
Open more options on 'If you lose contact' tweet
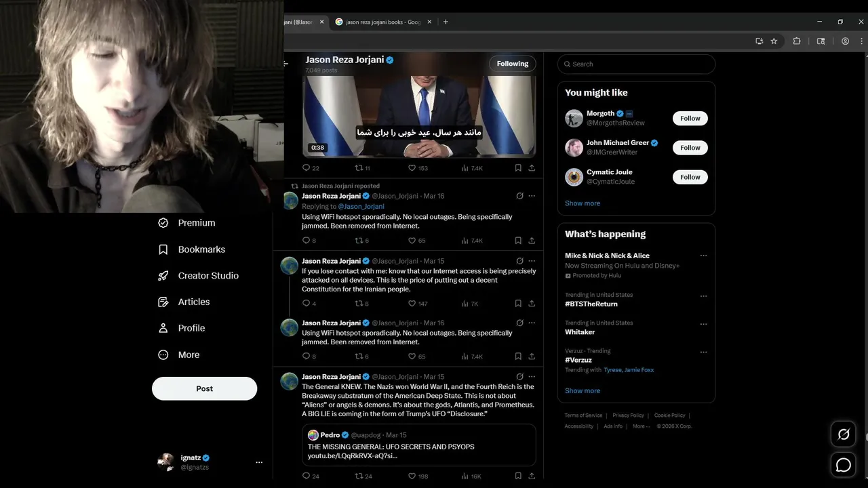click(532, 261)
